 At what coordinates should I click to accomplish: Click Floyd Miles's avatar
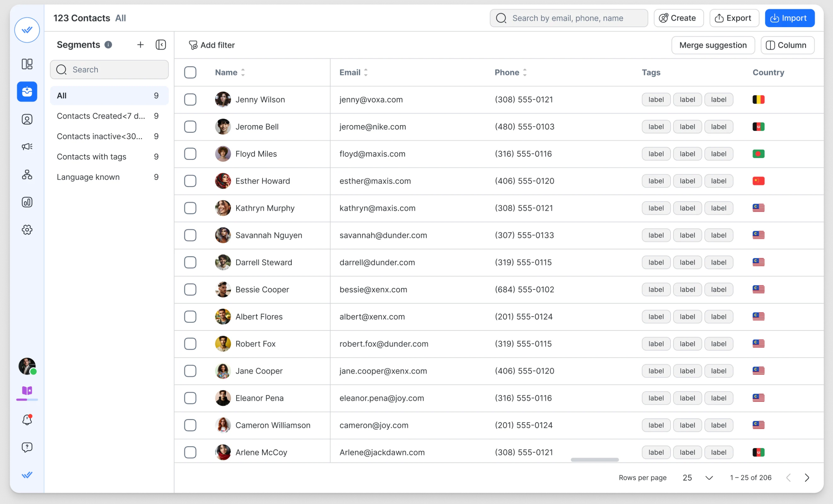point(223,154)
